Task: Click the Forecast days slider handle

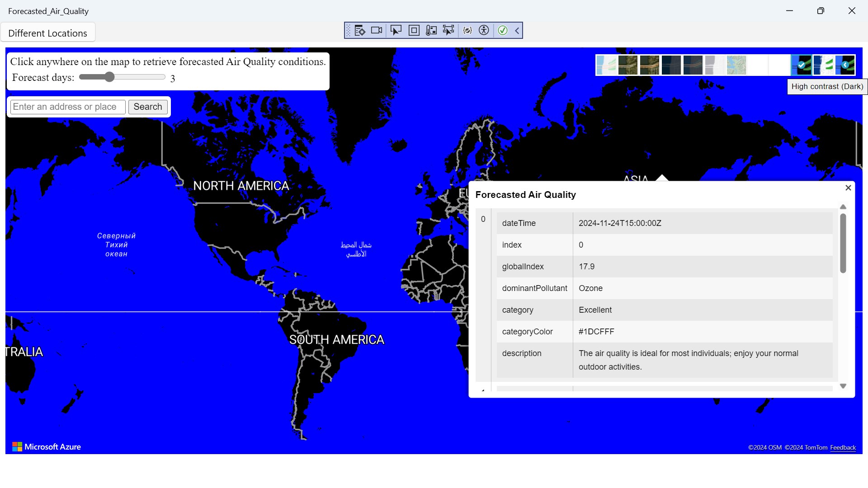Action: point(109,77)
